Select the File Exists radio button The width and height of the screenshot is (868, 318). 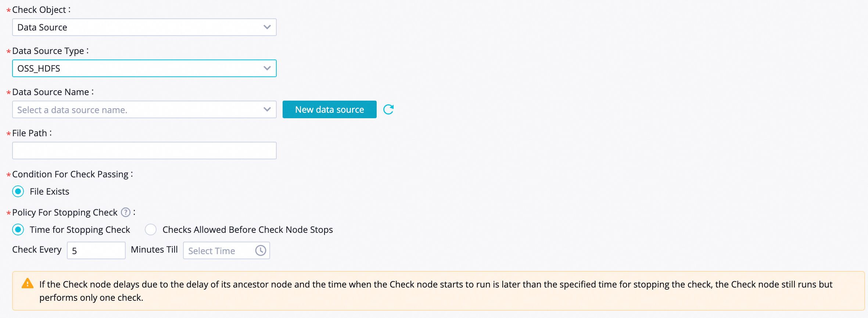(x=18, y=191)
